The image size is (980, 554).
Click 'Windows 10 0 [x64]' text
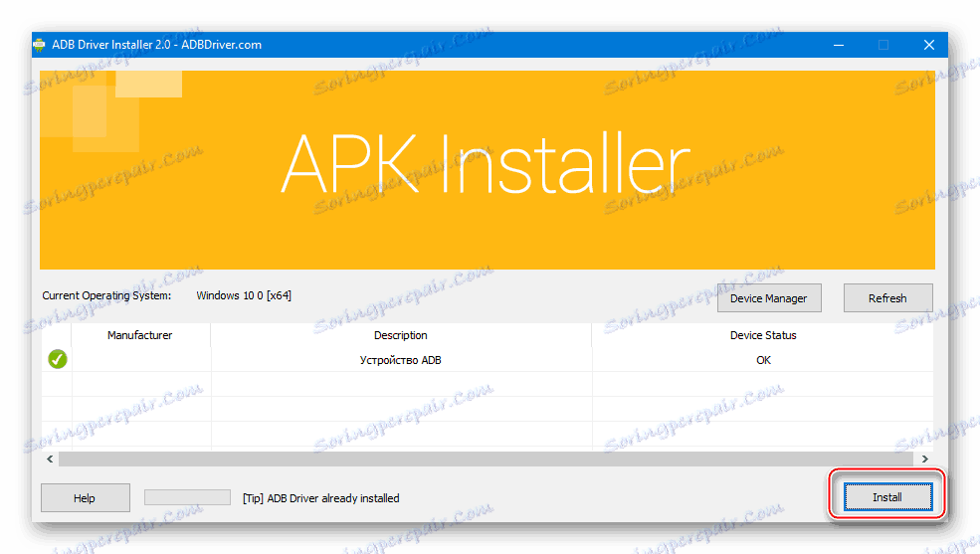pyautogui.click(x=244, y=295)
